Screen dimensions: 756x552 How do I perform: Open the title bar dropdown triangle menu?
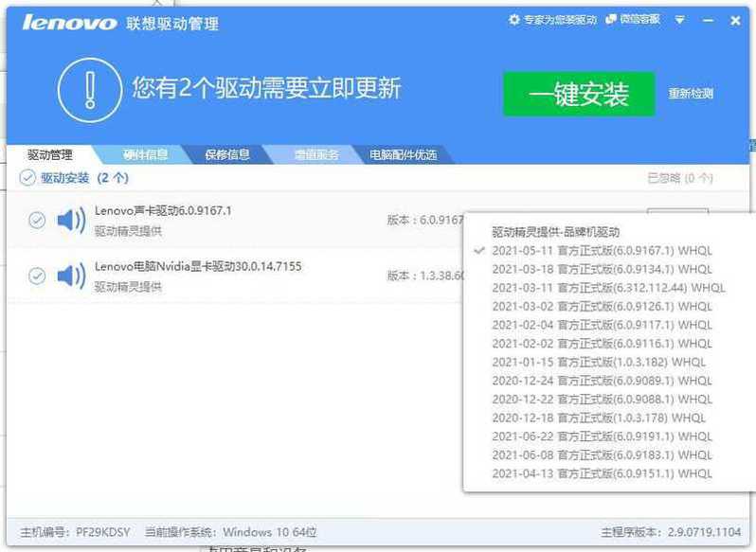point(680,20)
